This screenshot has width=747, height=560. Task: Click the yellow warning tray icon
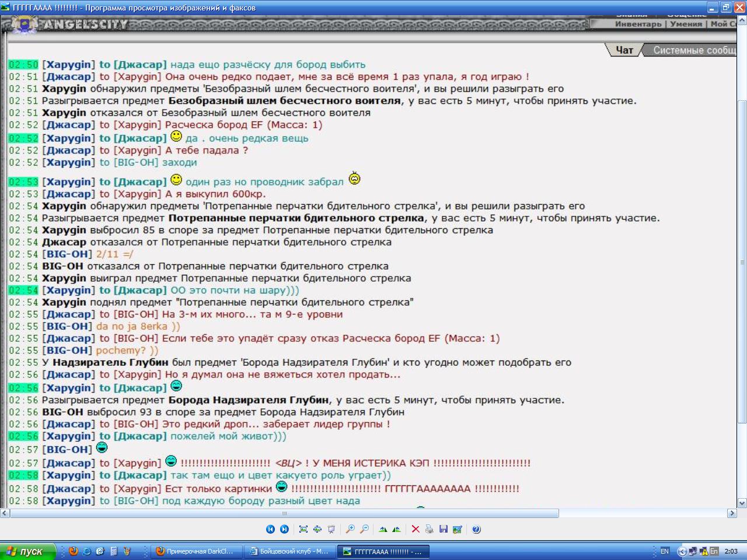point(704,551)
